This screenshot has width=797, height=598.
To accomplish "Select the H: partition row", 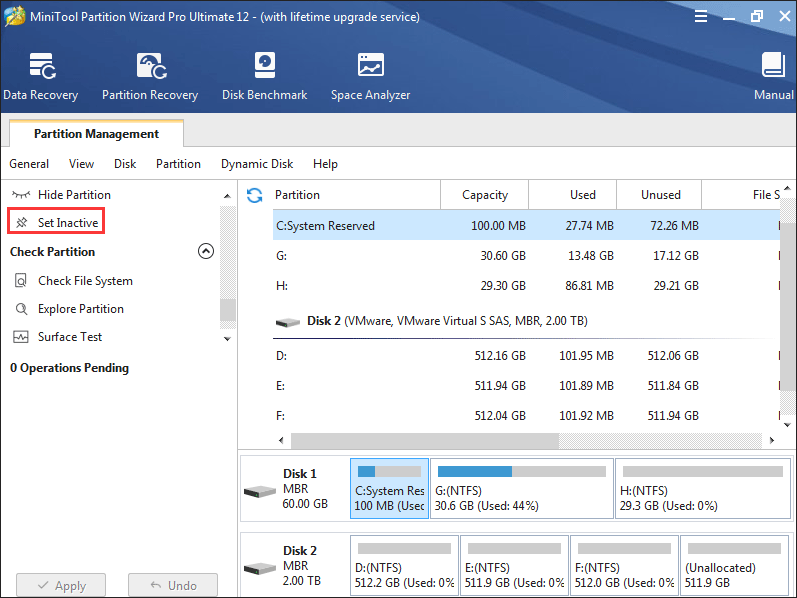I will coord(526,285).
